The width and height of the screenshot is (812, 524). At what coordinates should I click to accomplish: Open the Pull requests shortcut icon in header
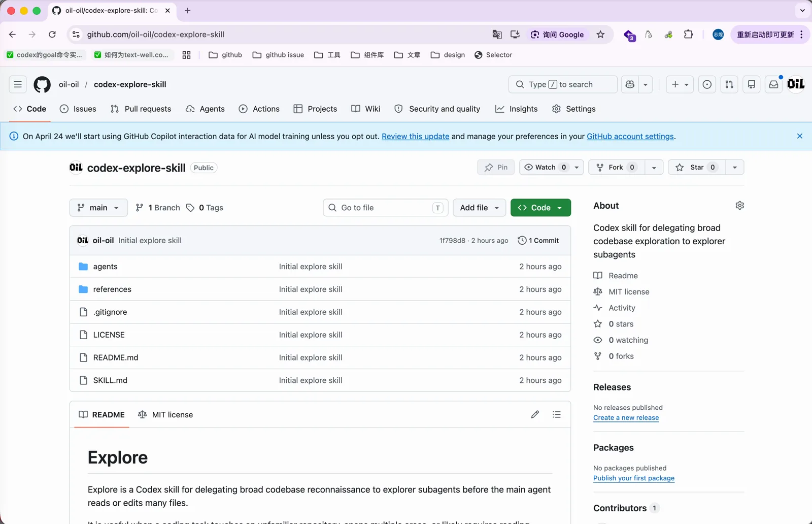(x=729, y=84)
